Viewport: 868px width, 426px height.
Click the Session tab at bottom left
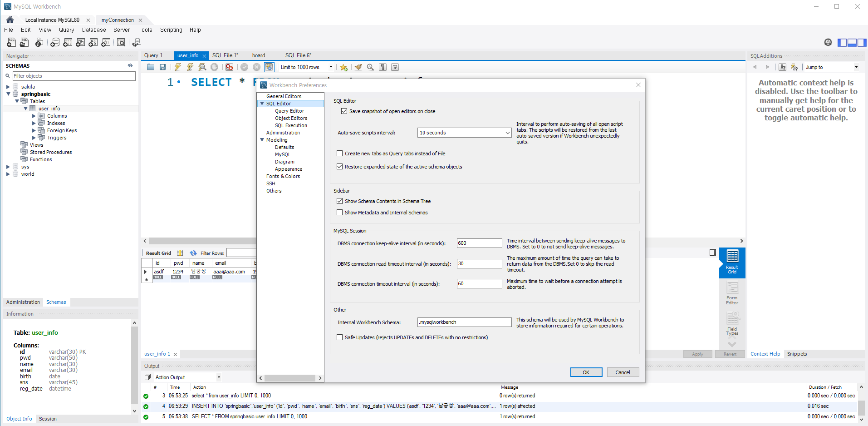(48, 419)
